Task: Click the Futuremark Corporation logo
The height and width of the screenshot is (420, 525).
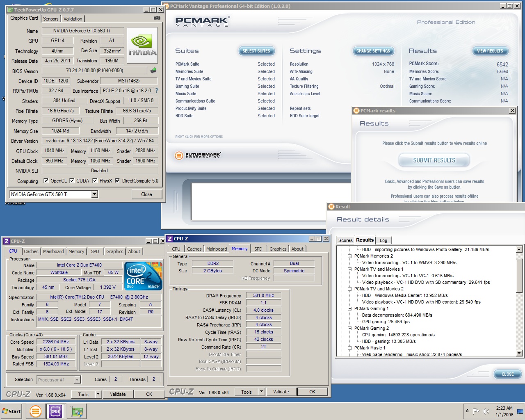Action: (198, 155)
